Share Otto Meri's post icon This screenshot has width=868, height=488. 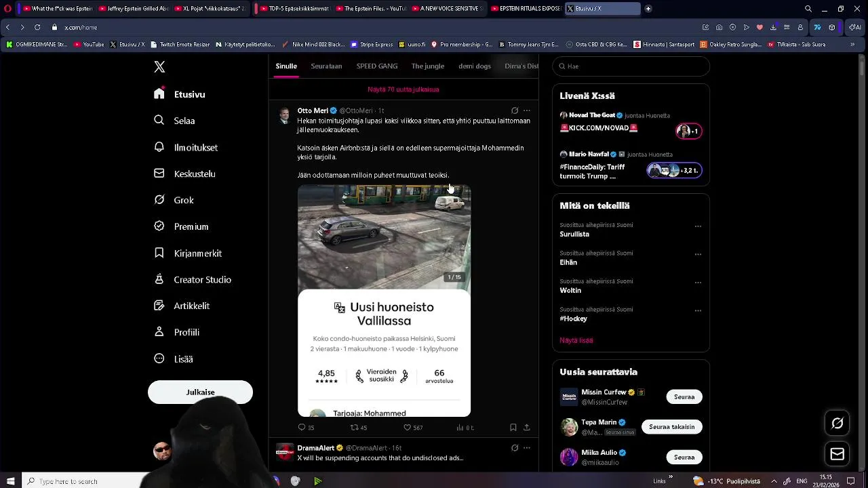(x=526, y=427)
